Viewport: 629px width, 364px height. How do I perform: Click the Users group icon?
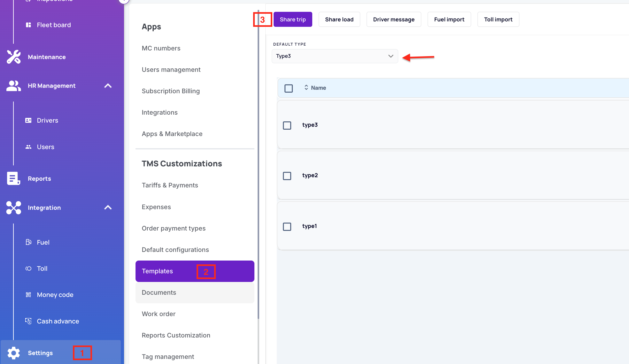[x=28, y=147]
